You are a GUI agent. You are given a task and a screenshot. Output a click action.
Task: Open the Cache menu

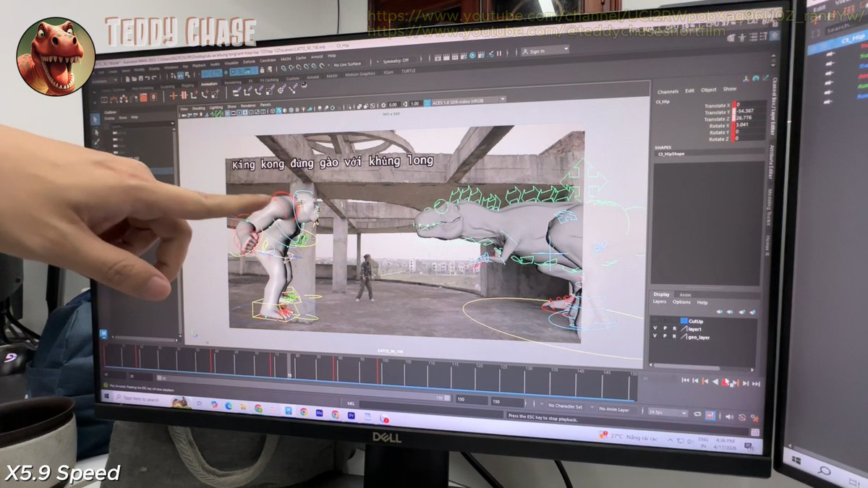coord(301,58)
